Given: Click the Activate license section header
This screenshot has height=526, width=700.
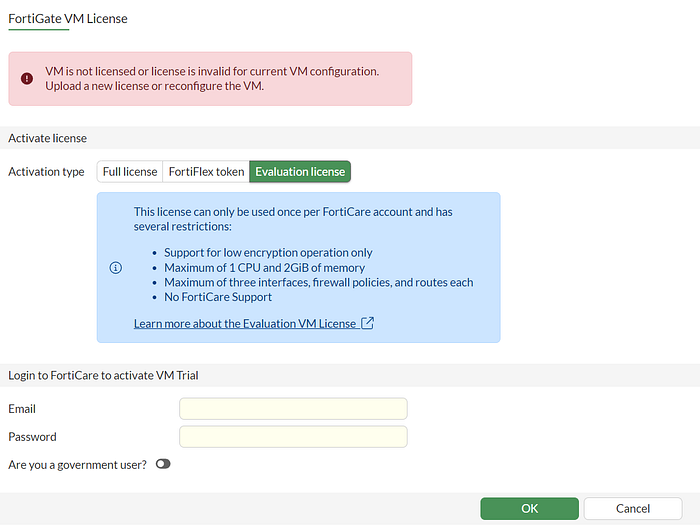Looking at the screenshot, I should [x=48, y=138].
